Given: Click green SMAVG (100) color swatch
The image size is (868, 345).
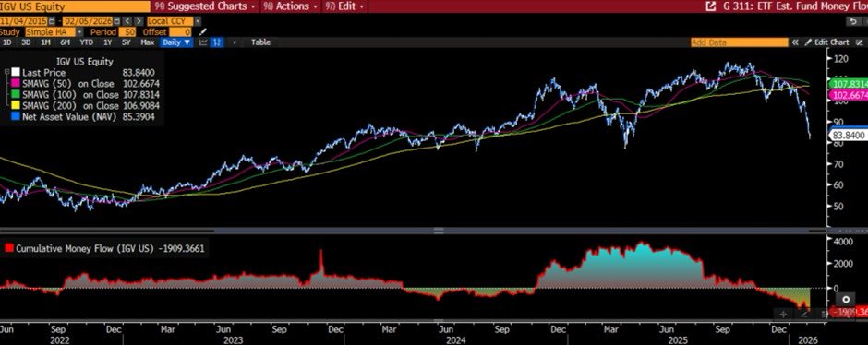Looking at the screenshot, I should (x=15, y=94).
